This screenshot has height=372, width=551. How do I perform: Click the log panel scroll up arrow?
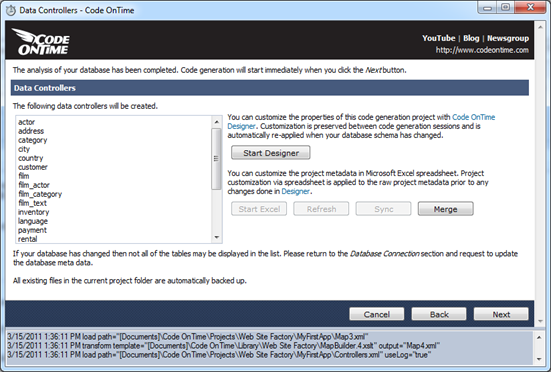pyautogui.click(x=539, y=338)
